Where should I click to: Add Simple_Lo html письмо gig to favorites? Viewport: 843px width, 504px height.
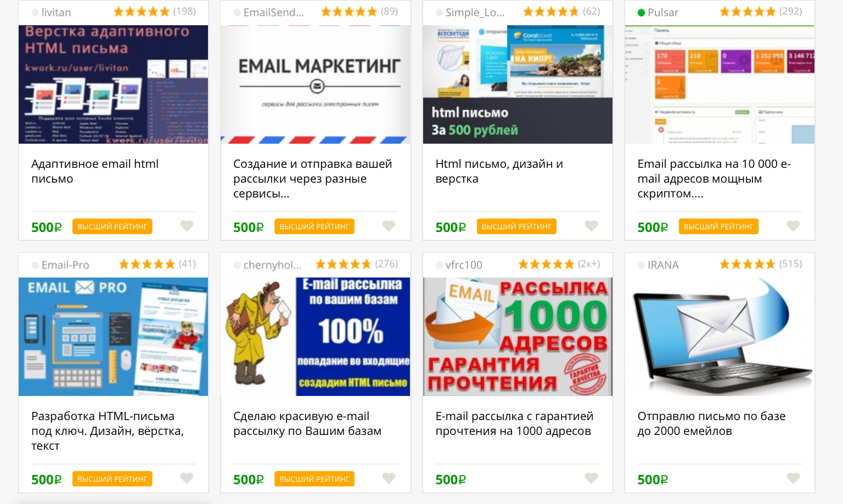[591, 226]
